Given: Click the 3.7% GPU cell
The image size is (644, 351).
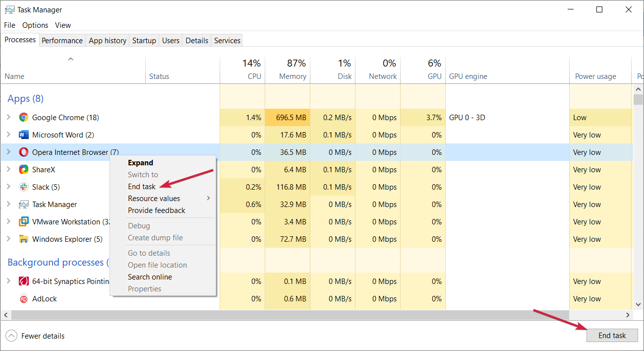Looking at the screenshot, I should tap(423, 118).
